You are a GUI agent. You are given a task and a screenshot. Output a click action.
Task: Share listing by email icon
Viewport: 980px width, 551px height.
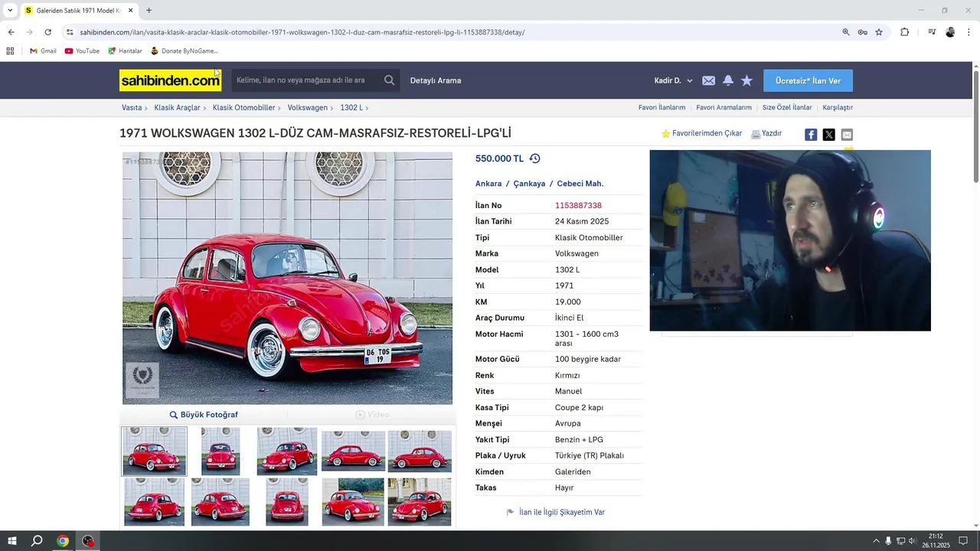(x=847, y=135)
